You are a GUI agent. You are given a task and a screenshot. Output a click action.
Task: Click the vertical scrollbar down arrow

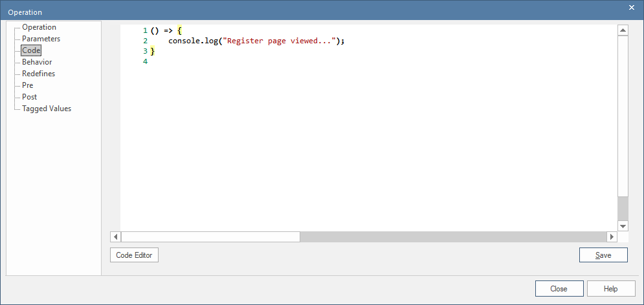[623, 226]
